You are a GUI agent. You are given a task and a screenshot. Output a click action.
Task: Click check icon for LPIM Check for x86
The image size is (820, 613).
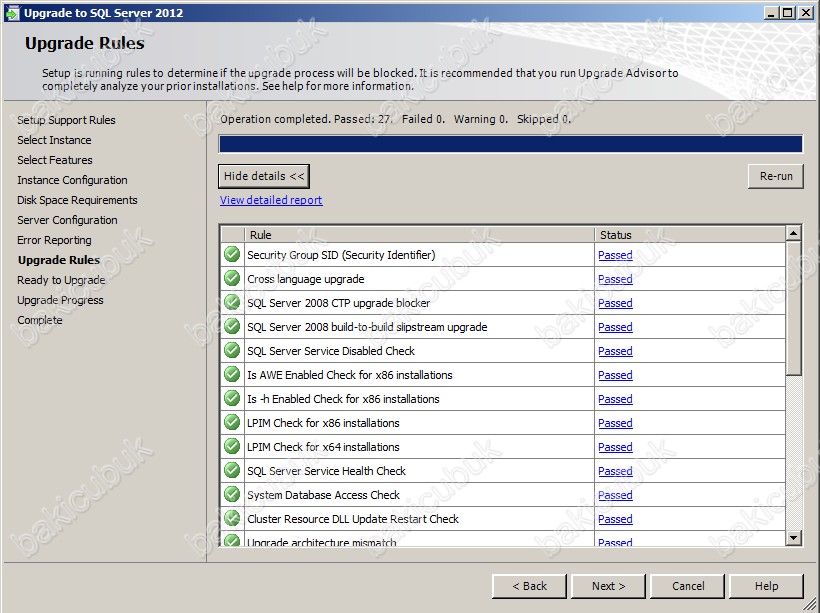[232, 423]
